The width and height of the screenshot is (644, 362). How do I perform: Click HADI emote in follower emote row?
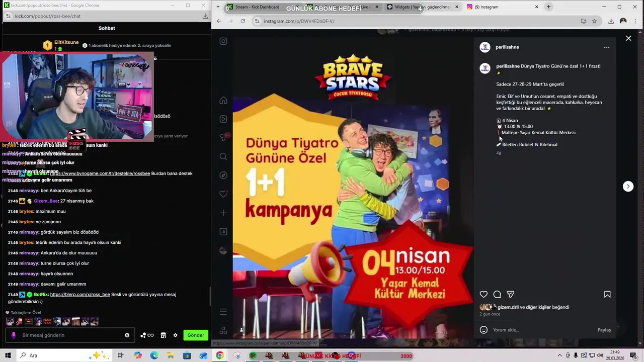point(48,321)
